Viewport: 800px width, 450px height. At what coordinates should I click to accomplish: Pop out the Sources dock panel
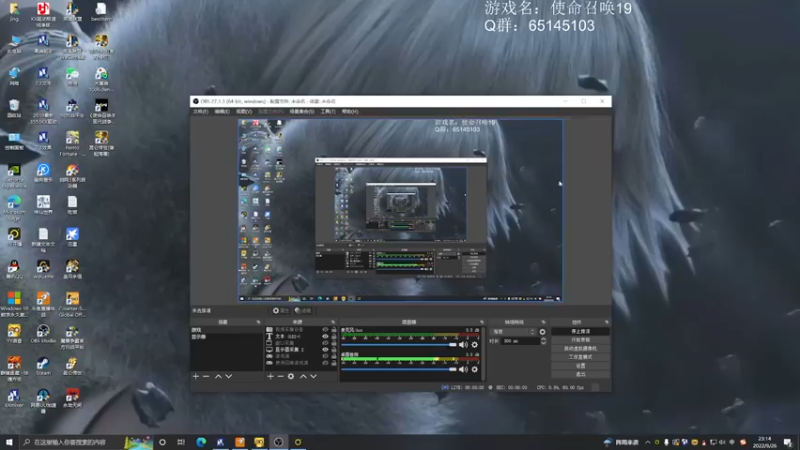point(333,322)
